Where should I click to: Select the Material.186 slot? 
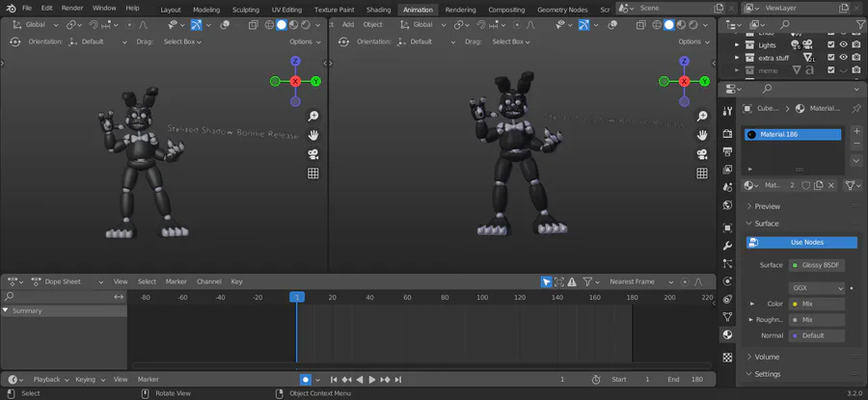click(793, 134)
